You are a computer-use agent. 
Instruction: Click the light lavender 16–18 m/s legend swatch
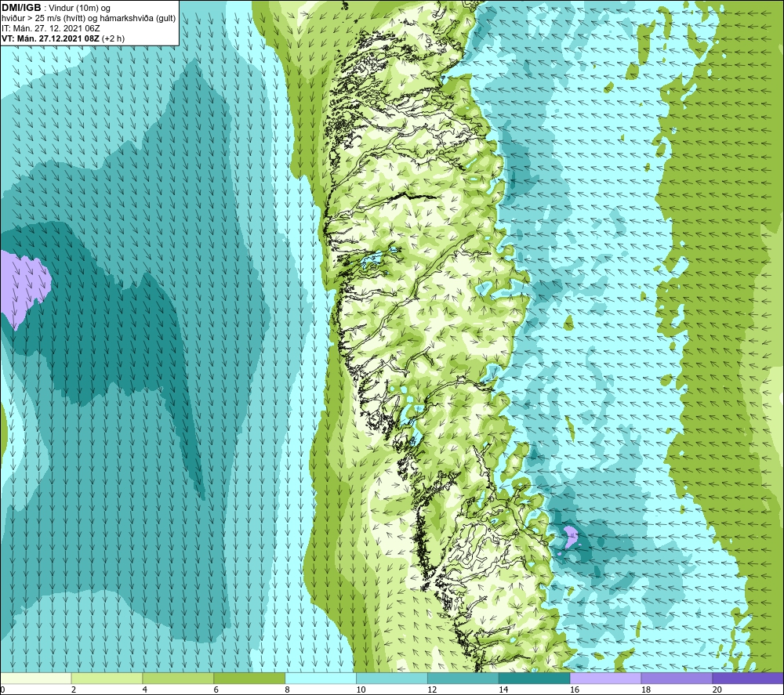click(605, 678)
